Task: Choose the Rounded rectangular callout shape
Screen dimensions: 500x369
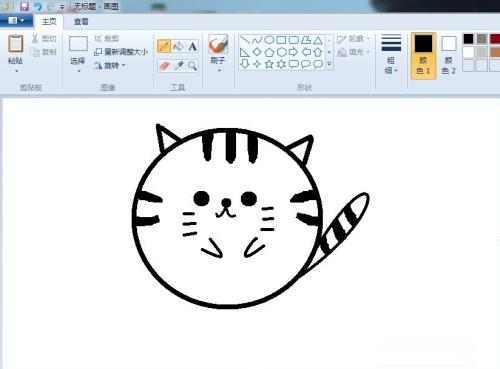Action: [x=294, y=64]
